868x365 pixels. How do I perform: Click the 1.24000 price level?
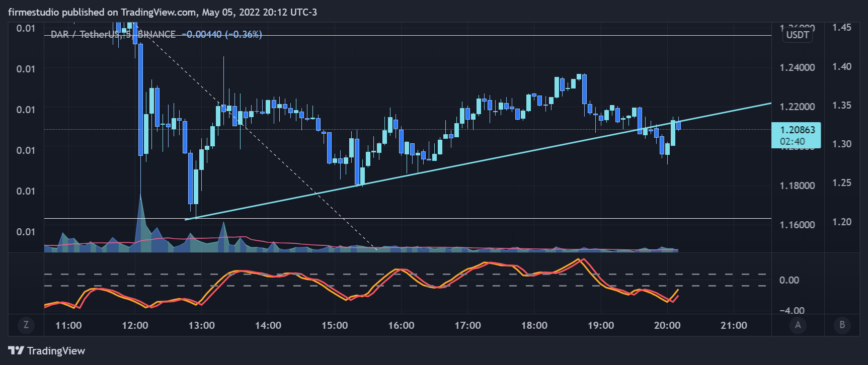(797, 67)
